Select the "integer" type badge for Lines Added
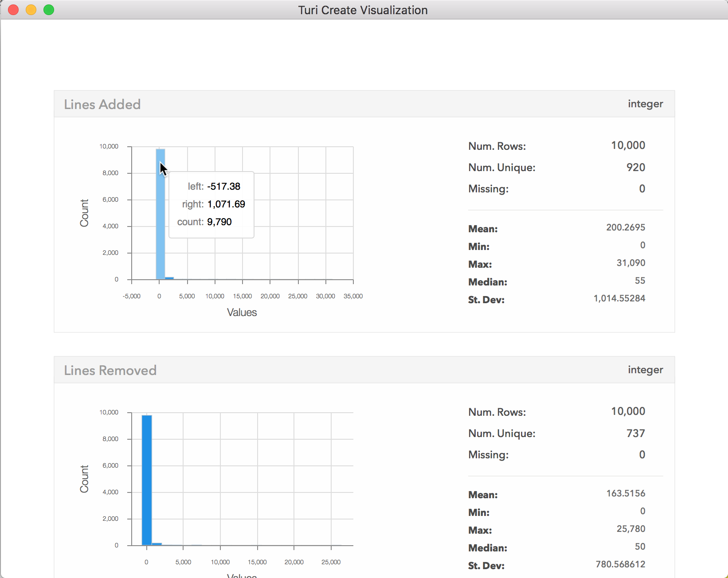 coord(645,104)
